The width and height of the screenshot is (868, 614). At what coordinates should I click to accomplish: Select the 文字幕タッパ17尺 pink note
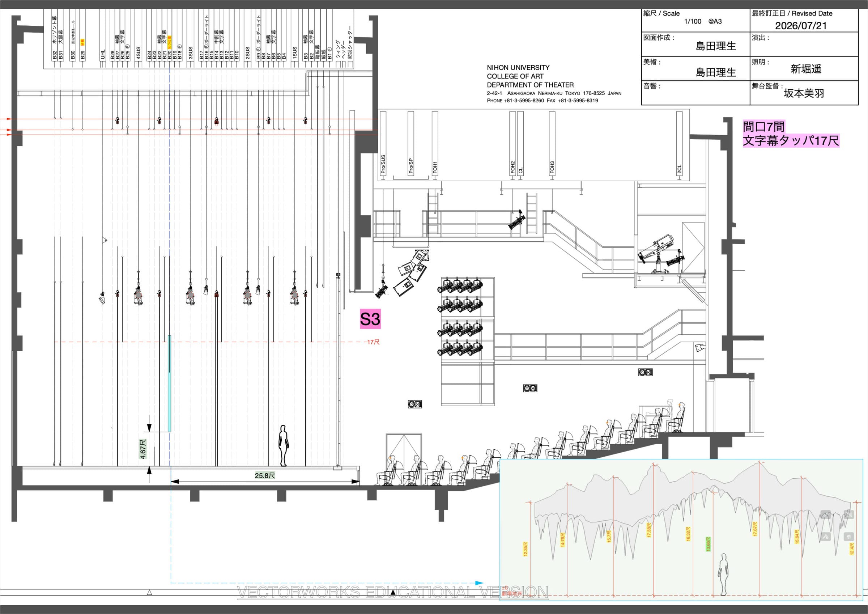791,141
